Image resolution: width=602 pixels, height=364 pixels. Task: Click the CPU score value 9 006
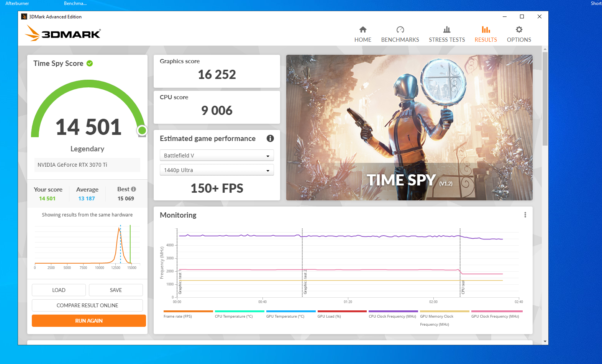click(217, 110)
